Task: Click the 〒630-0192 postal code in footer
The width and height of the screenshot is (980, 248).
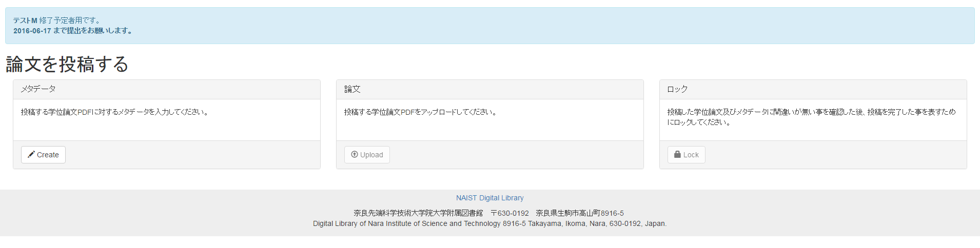Action: [x=509, y=213]
